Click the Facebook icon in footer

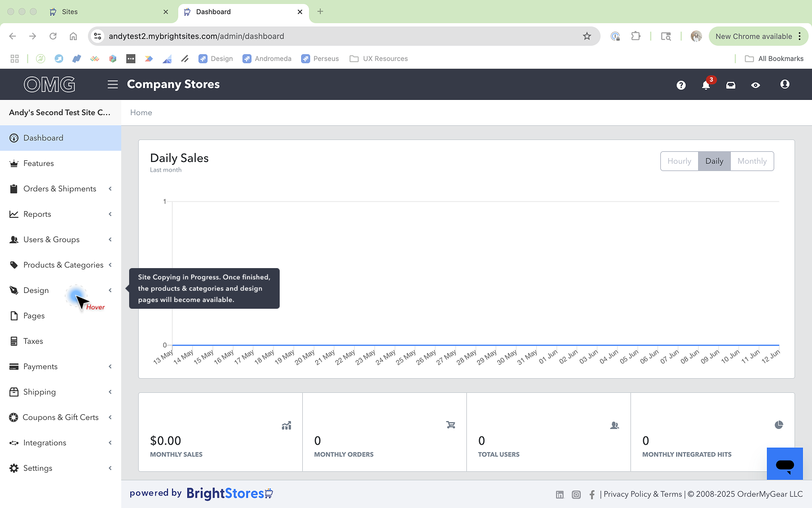point(592,494)
